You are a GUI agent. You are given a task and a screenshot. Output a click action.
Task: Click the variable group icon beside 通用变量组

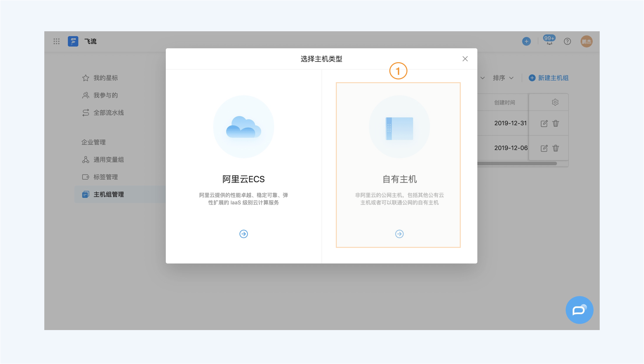(x=86, y=159)
